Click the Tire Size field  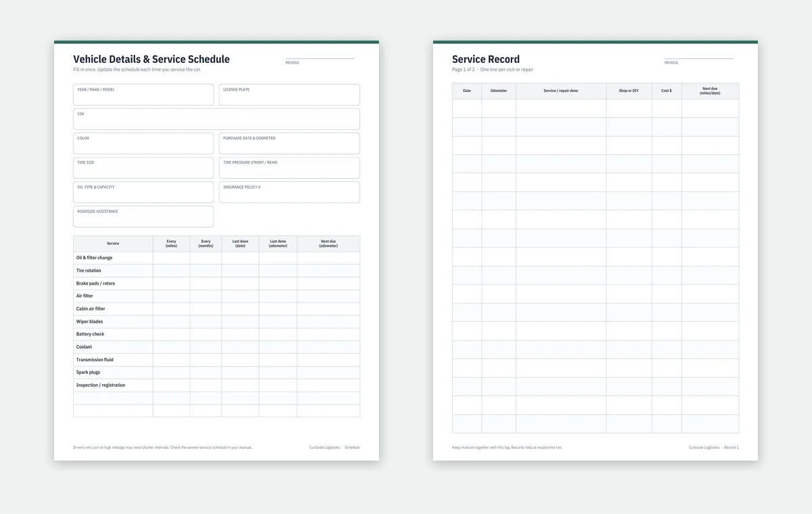pos(143,168)
